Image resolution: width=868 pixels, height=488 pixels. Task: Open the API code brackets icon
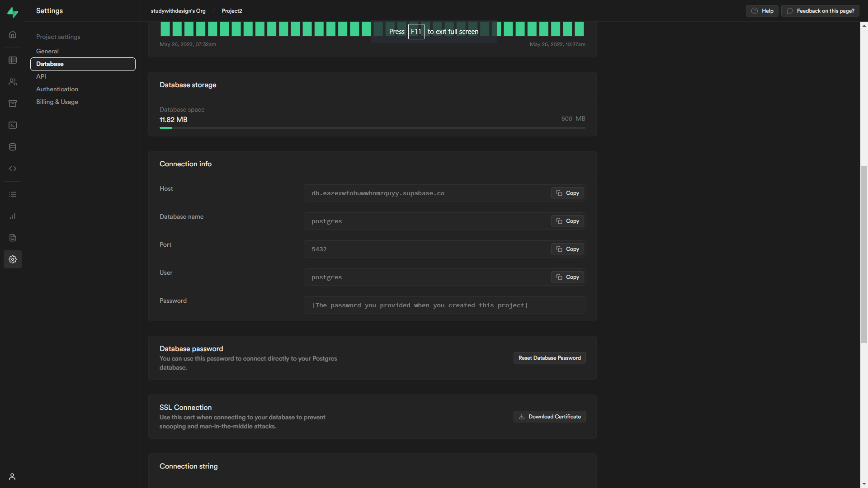(x=13, y=169)
